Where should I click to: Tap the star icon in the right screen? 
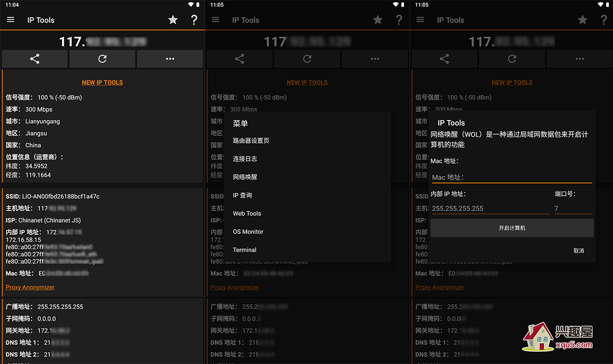pyautogui.click(x=583, y=20)
